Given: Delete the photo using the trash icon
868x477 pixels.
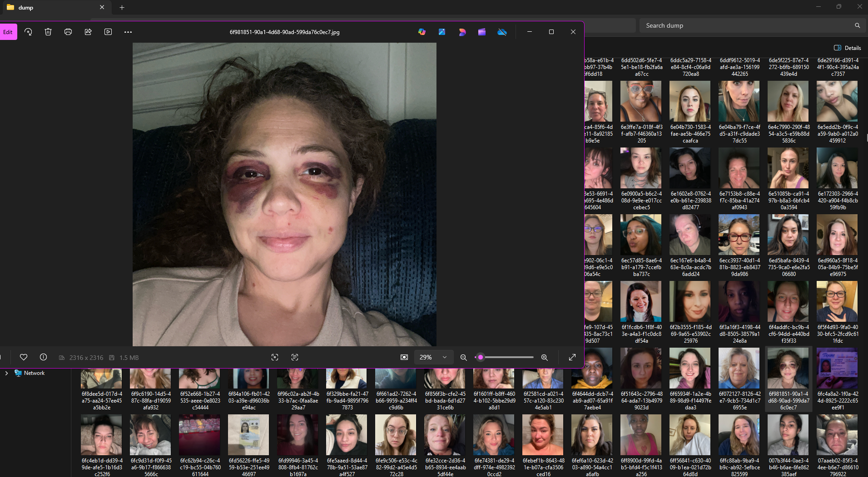Looking at the screenshot, I should click(48, 32).
